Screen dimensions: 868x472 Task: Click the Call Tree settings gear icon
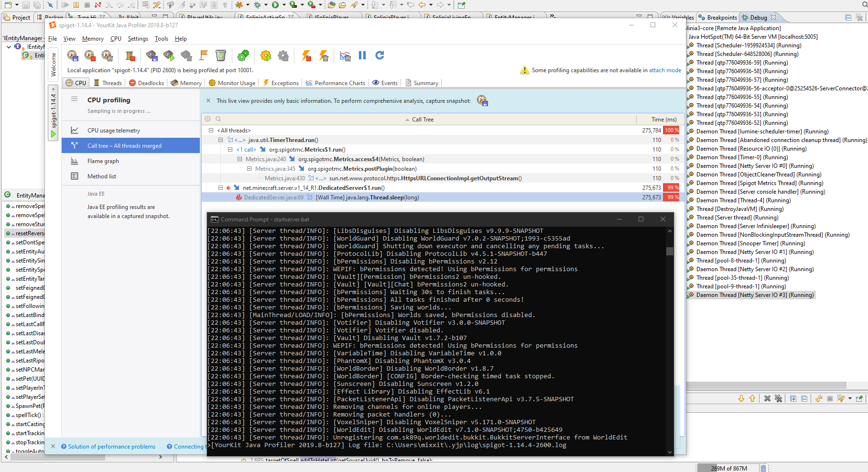pos(207,119)
